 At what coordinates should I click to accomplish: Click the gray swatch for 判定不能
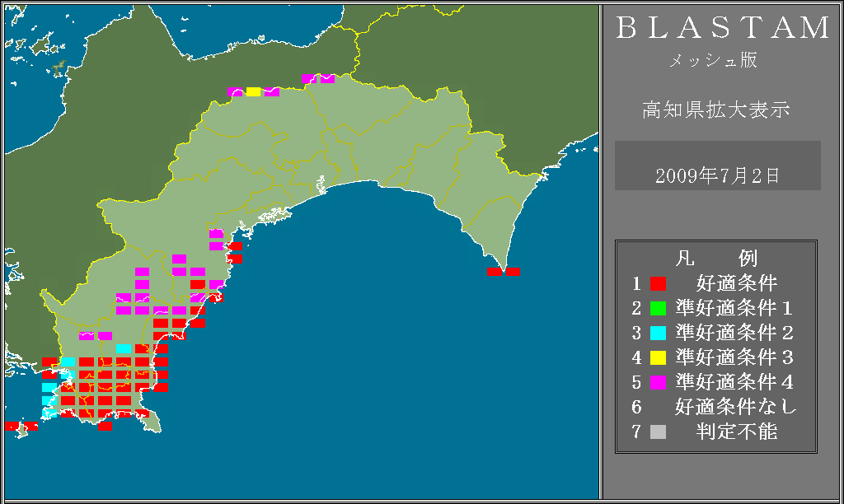pyautogui.click(x=658, y=432)
